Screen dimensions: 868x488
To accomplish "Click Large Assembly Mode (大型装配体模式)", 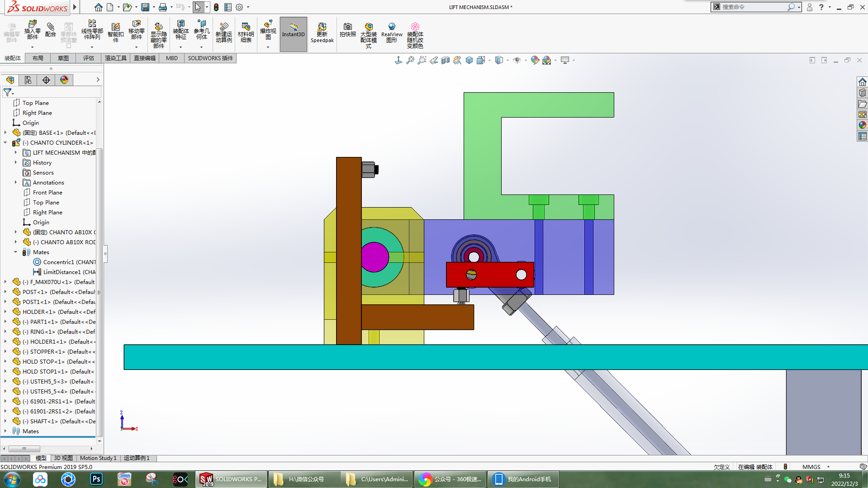I will coord(369,35).
